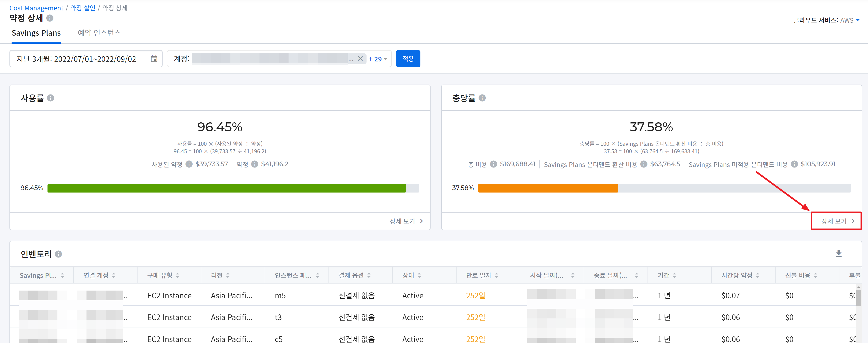This screenshot has width=868, height=343.
Task: Click info icon next to 인벤토리 heading
Action: pyautogui.click(x=58, y=254)
